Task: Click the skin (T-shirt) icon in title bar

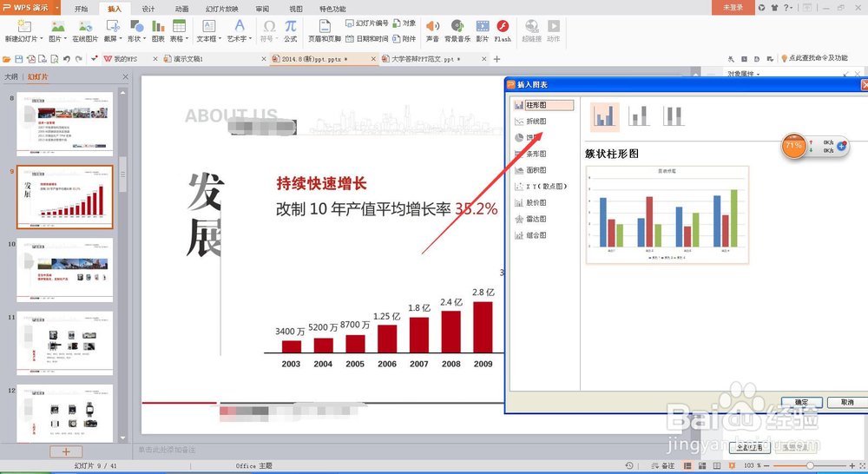Action: [774, 8]
